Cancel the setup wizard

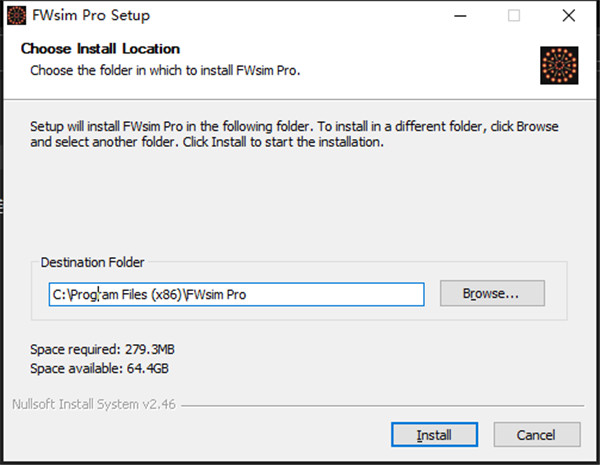[537, 435]
